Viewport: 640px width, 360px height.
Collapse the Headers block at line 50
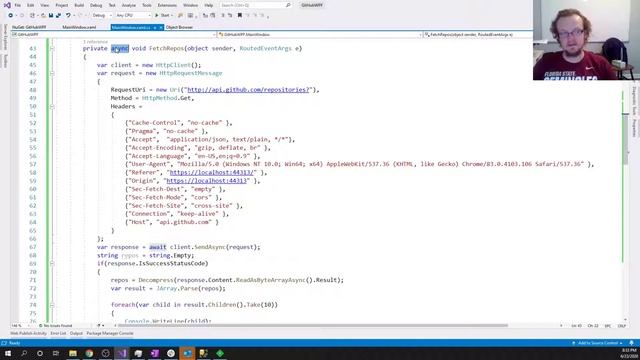click(x=52, y=107)
